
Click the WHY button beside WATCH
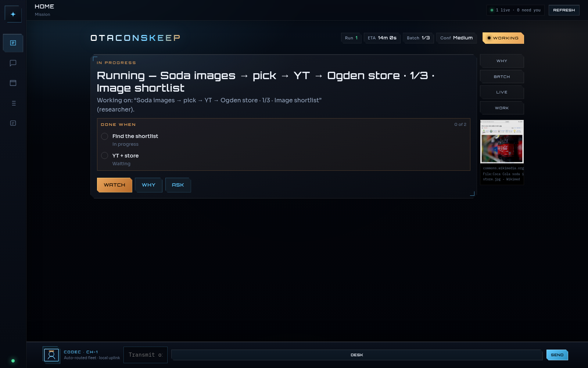click(148, 185)
